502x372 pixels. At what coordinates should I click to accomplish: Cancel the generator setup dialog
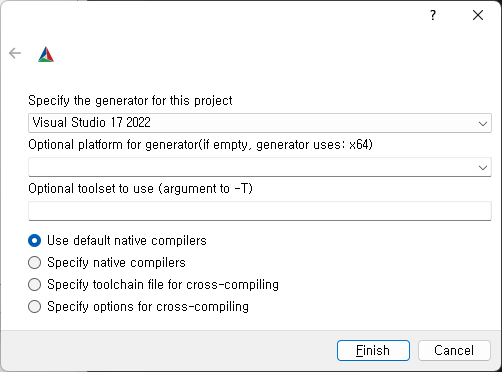[454, 350]
